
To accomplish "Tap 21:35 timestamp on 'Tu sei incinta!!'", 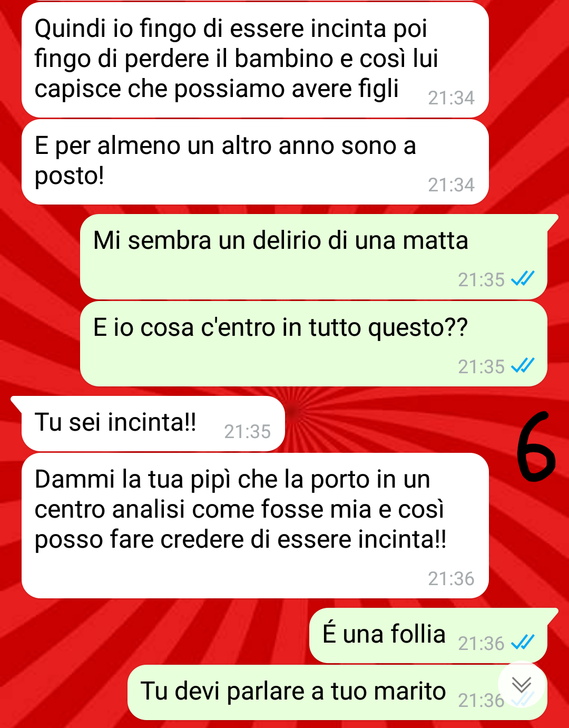I will click(247, 432).
